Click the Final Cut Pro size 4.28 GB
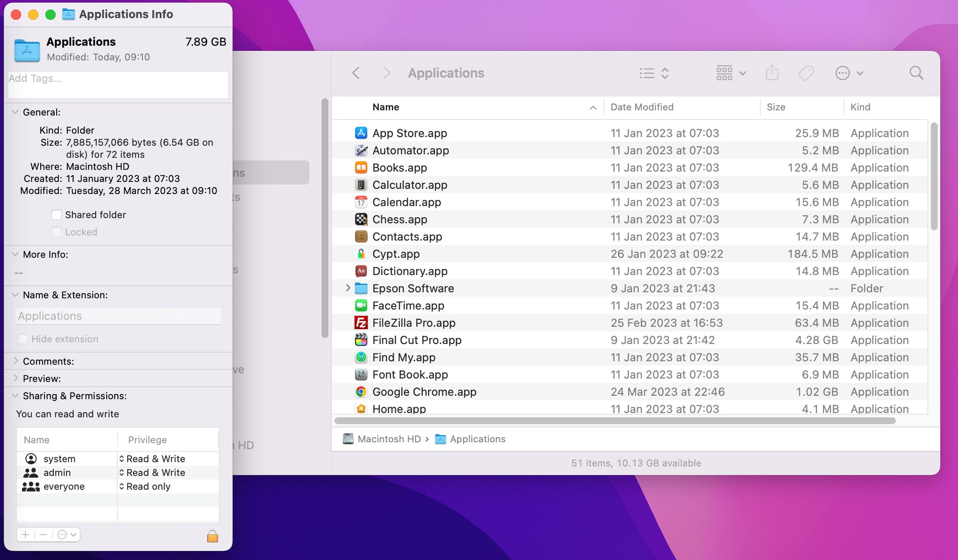This screenshot has width=958, height=560. coord(816,340)
